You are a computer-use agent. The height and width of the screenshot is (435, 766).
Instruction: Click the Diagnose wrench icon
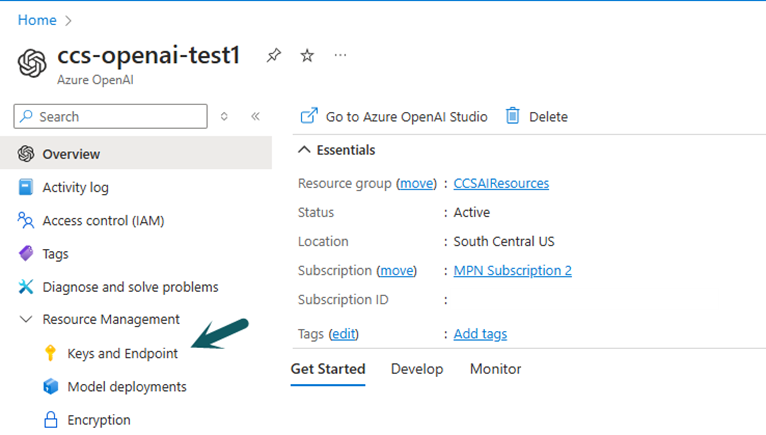click(x=26, y=287)
